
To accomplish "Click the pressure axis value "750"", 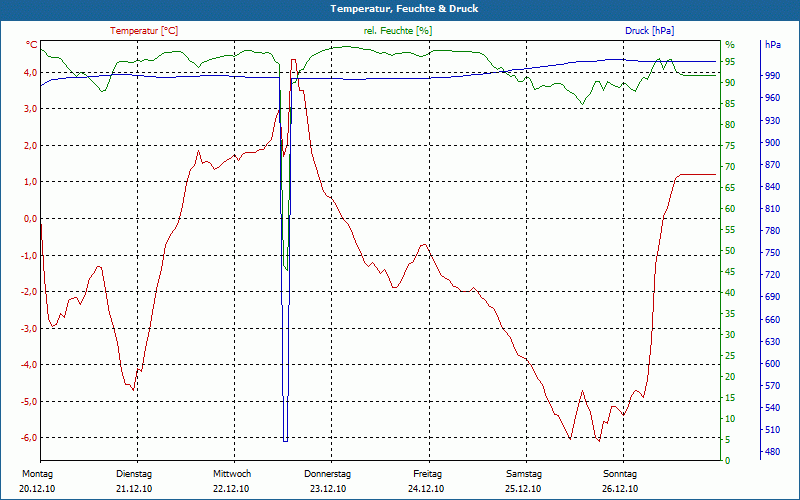I will [773, 253].
